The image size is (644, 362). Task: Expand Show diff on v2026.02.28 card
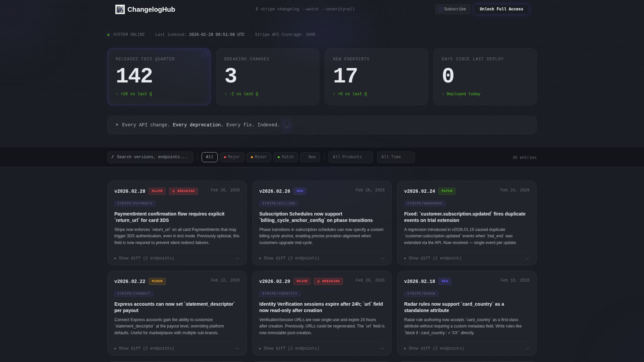pyautogui.click(x=144, y=258)
